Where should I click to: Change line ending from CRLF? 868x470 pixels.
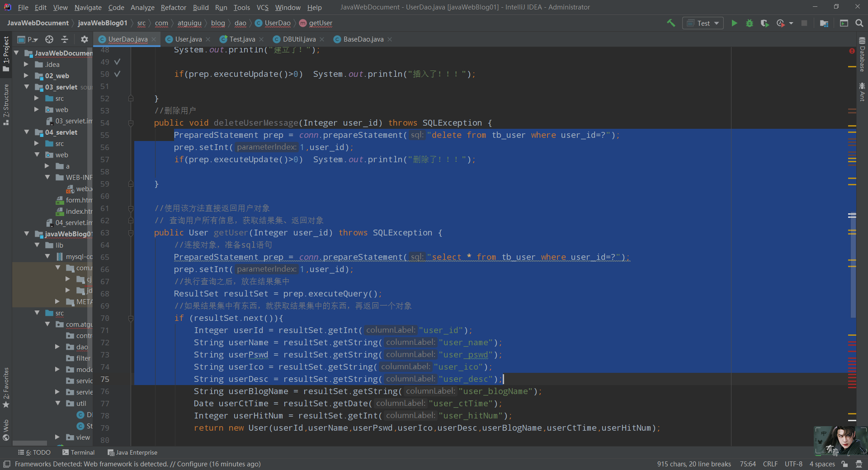(769, 464)
